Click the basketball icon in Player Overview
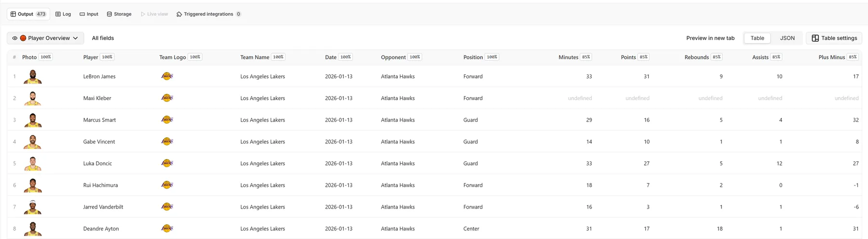The width and height of the screenshot is (868, 239). pyautogui.click(x=23, y=38)
